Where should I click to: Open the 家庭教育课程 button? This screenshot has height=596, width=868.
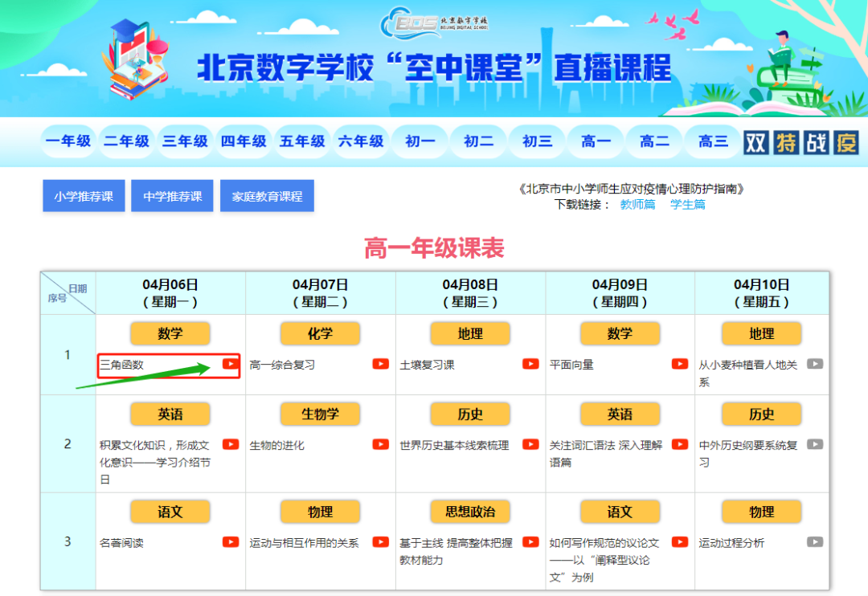267,196
